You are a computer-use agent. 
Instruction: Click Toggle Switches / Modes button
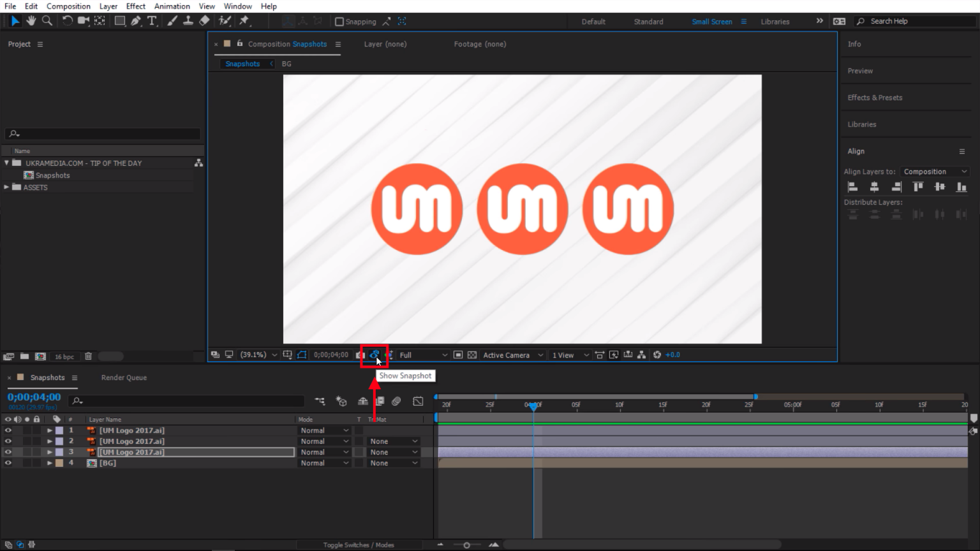[x=358, y=545]
